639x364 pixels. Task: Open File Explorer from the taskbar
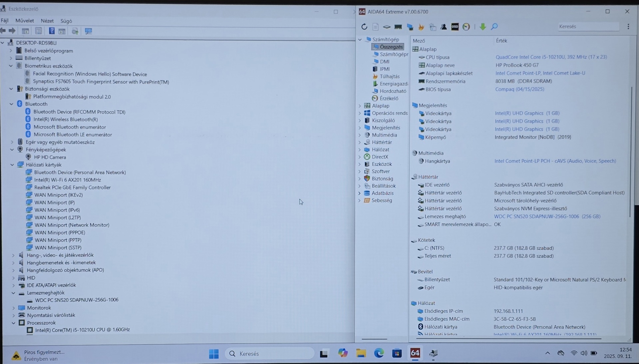(361, 353)
